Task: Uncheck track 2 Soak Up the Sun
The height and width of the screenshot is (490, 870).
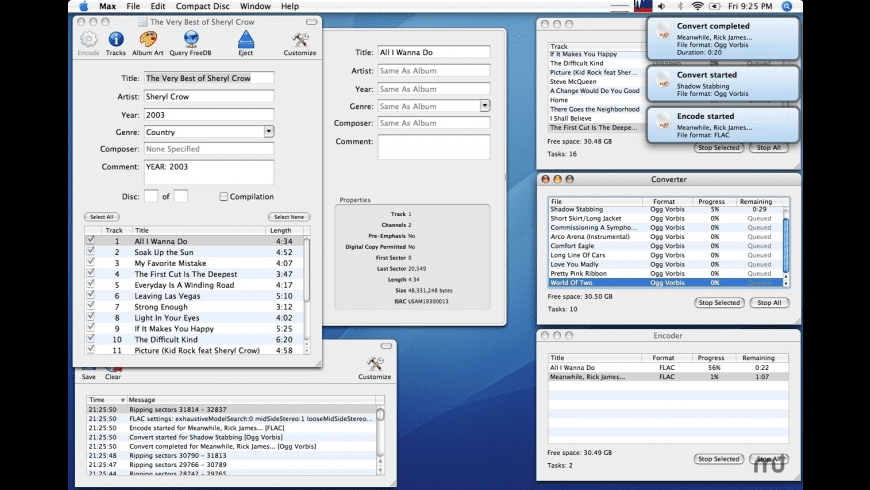Action: [91, 252]
